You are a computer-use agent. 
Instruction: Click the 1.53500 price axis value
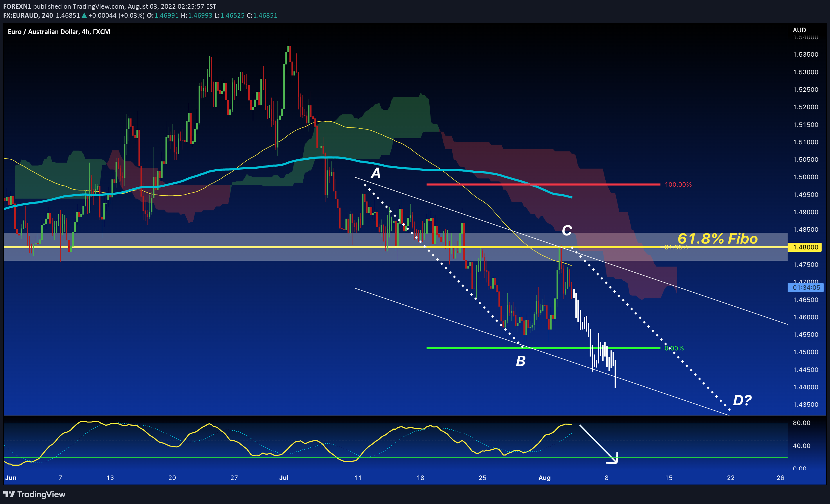[x=805, y=54]
